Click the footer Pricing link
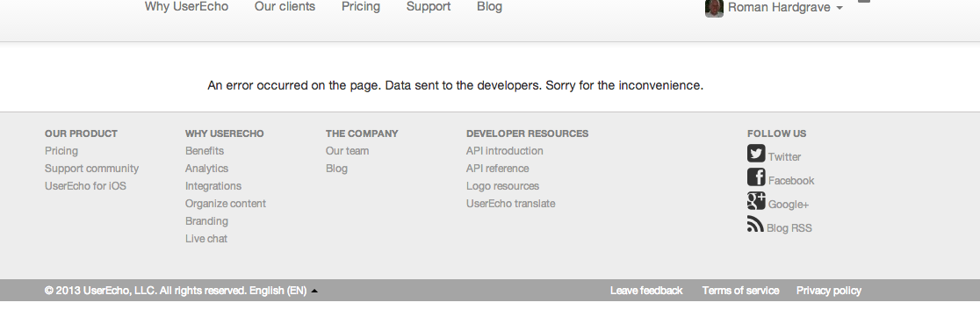The image size is (980, 317). pos(61,151)
